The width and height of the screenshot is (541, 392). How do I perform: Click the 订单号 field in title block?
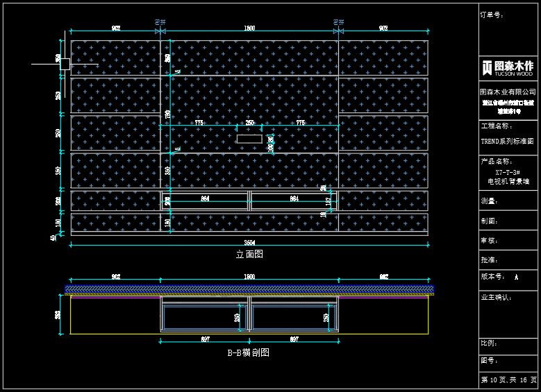[x=492, y=15]
